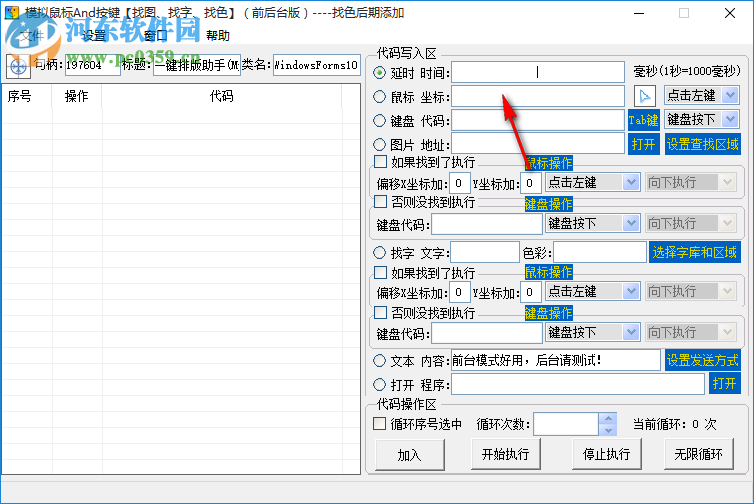
Task: Open the 文件 menu
Action: 32,36
